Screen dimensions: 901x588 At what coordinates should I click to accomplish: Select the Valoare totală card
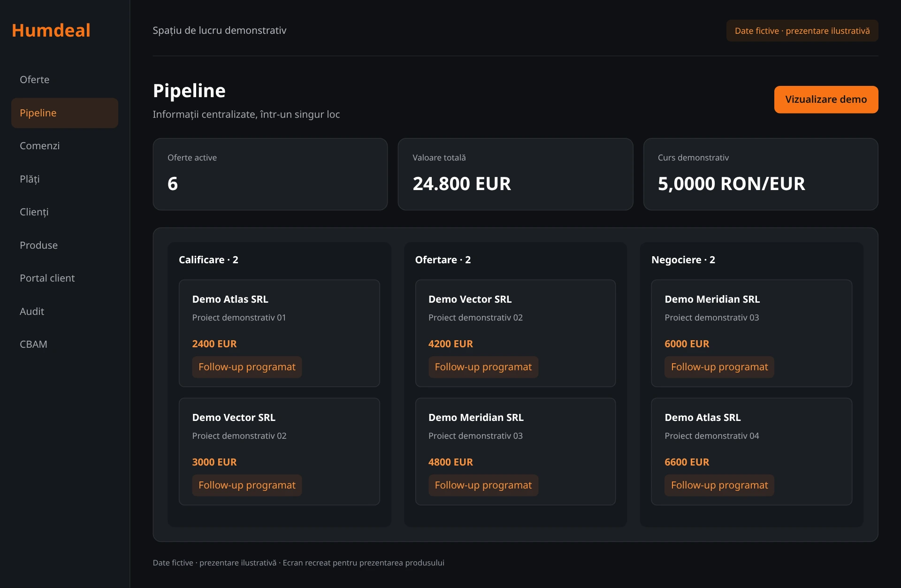[x=515, y=174]
